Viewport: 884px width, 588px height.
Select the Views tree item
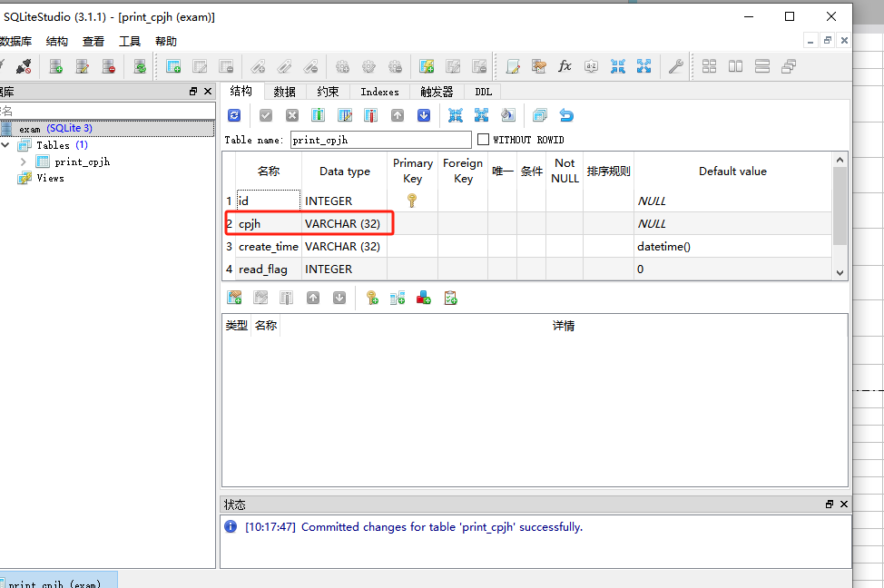point(50,178)
